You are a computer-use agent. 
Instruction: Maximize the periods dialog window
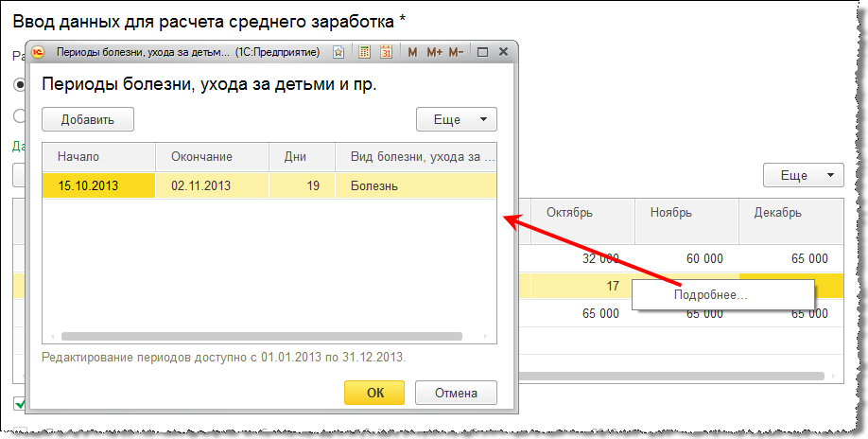coord(482,52)
